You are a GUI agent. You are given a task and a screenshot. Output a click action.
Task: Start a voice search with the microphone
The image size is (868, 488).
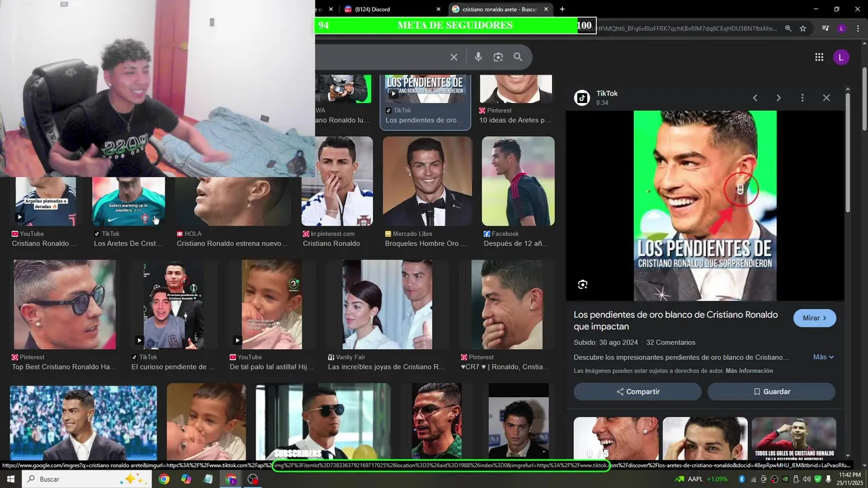[x=478, y=57]
